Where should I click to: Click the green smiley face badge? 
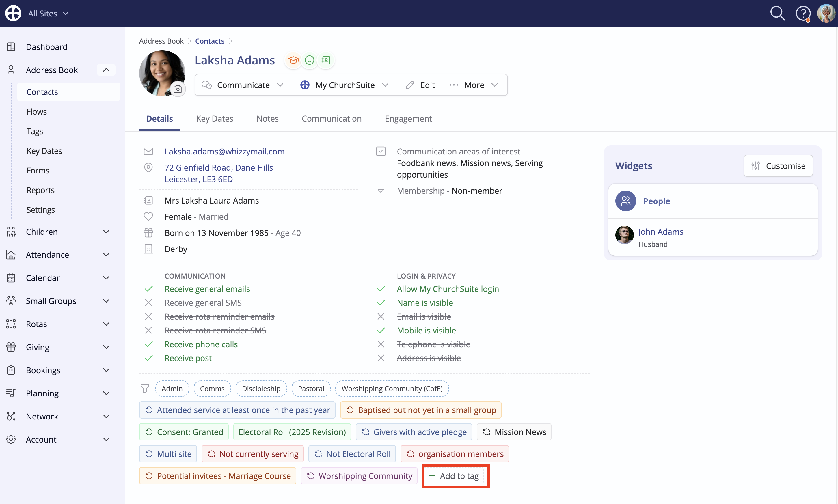point(310,60)
